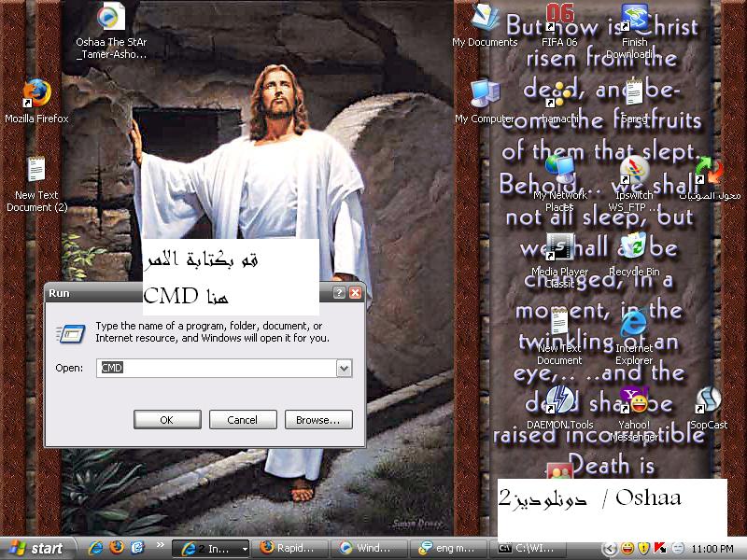Viewport: 747px width, 560px height.
Task: Select the Sareg text file icon
Action: tap(635, 92)
